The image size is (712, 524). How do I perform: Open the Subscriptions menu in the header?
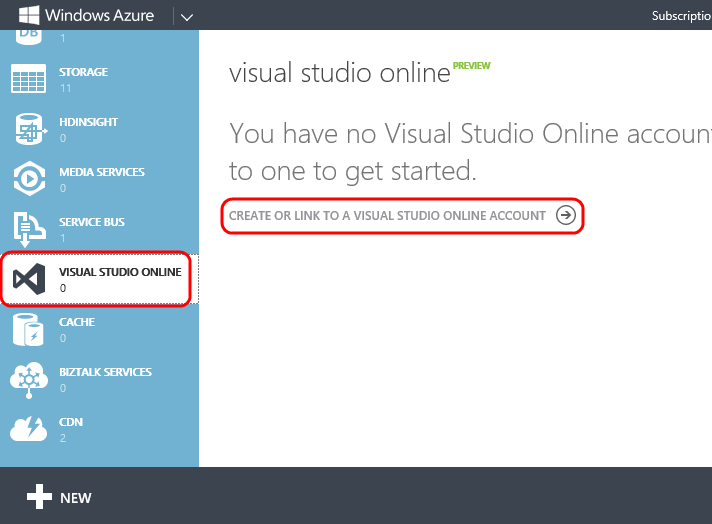682,16
